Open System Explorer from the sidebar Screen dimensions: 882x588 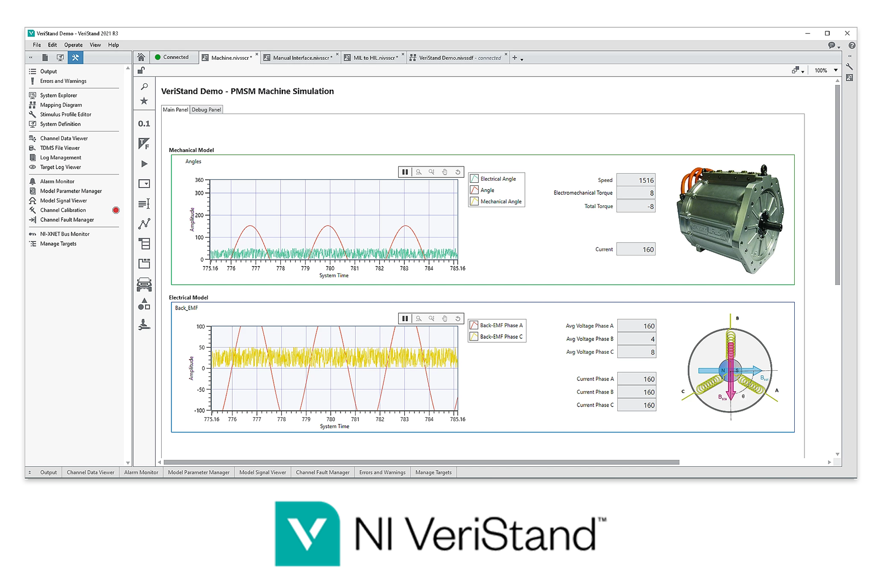point(58,95)
